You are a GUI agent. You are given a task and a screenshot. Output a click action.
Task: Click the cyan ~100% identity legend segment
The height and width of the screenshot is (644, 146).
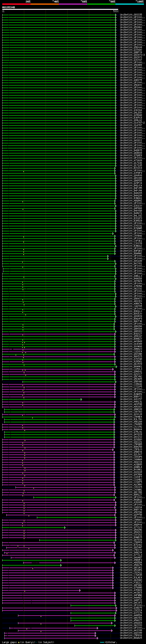click(x=130, y=4)
